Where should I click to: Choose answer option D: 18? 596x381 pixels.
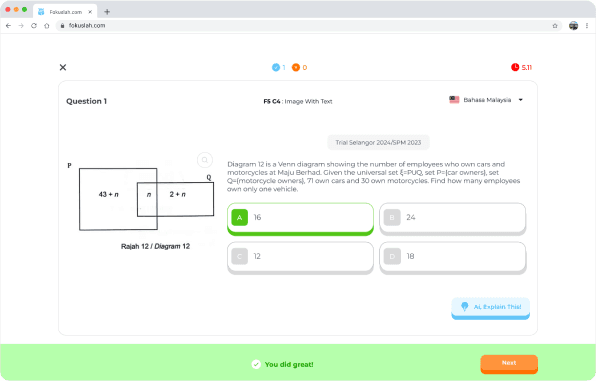coord(453,258)
